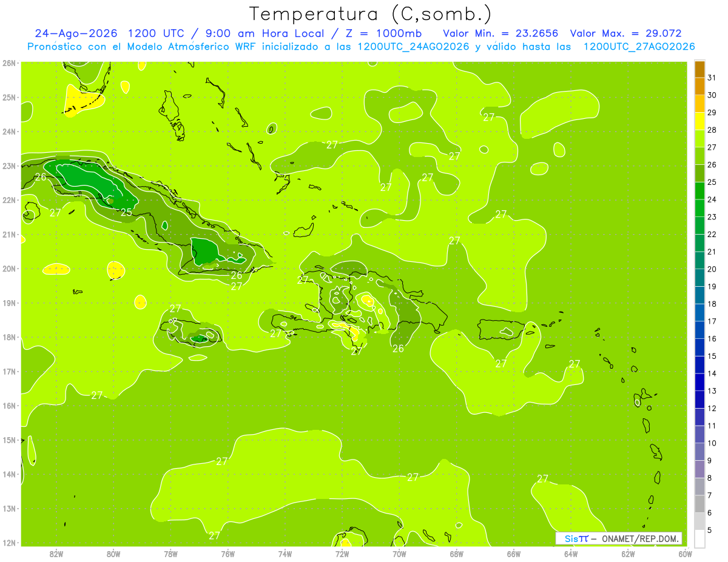Screen dimensions: 728x562
Task: Click the longitude axis label "66W"
Action: [514, 554]
